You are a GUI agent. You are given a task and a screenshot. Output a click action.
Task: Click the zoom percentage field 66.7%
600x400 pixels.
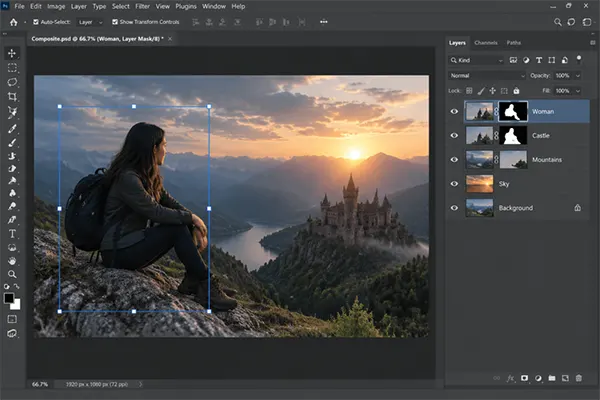[x=40, y=384]
